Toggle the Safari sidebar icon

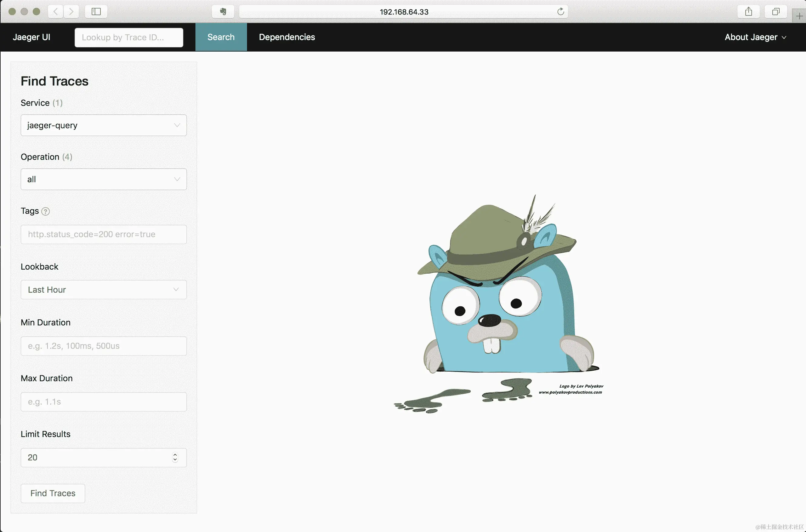[x=96, y=12]
